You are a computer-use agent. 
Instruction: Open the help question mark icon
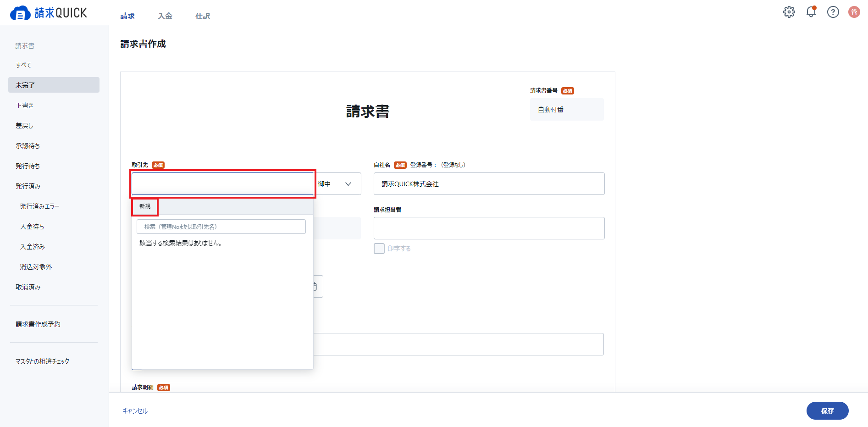(x=833, y=12)
